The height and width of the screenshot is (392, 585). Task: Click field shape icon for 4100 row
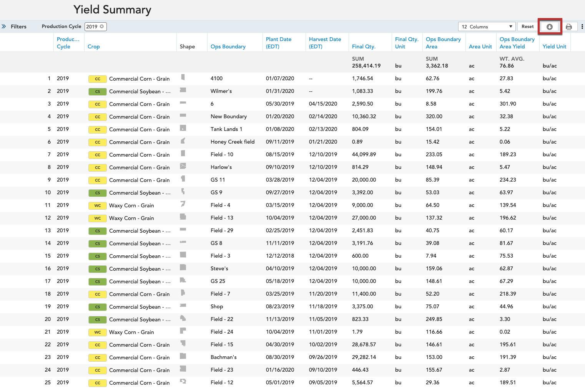tap(183, 77)
